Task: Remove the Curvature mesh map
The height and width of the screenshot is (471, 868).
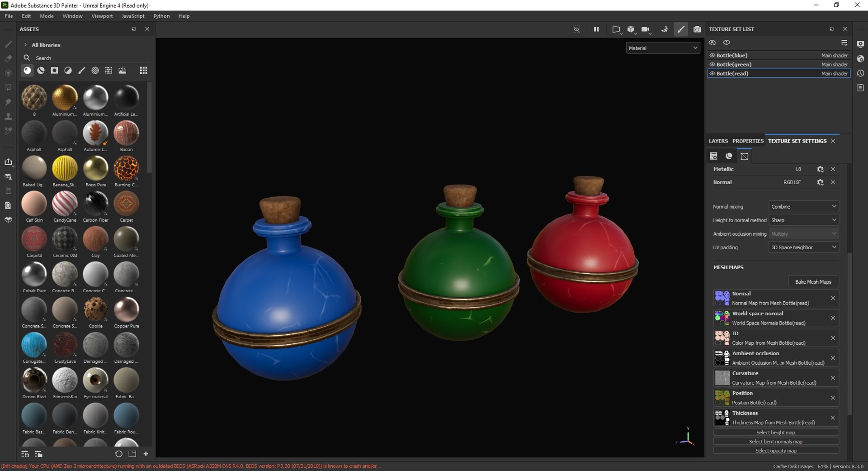Action: coord(833,378)
